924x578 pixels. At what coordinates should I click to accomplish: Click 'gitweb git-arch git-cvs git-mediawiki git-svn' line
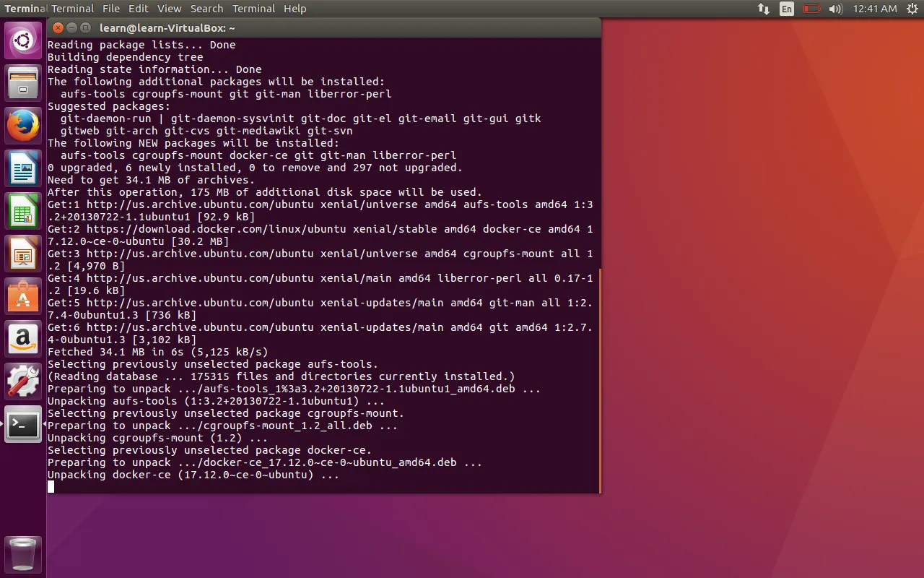click(x=206, y=131)
